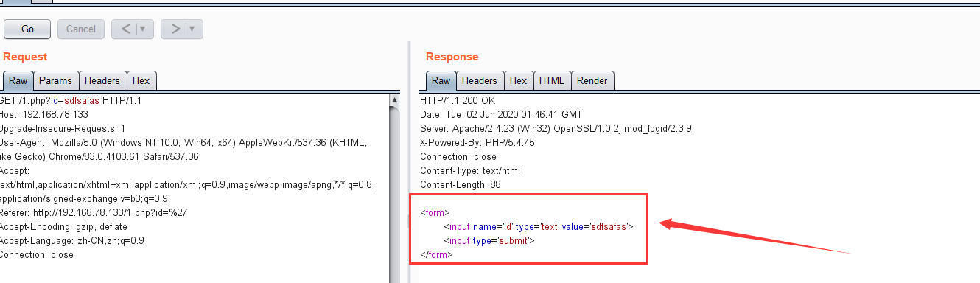Click the divider between request and response panes
This screenshot has height=283, width=980.
[409, 162]
